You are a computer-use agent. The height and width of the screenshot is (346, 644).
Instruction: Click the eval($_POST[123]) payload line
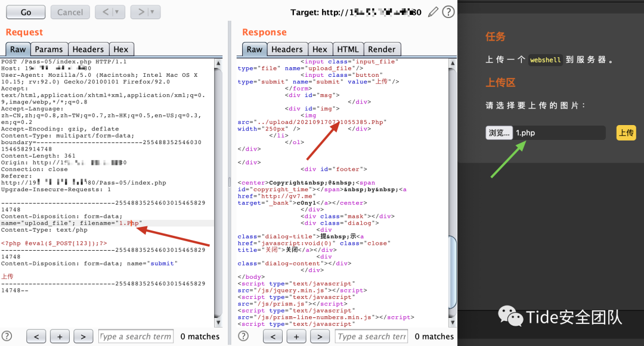pyautogui.click(x=54, y=244)
